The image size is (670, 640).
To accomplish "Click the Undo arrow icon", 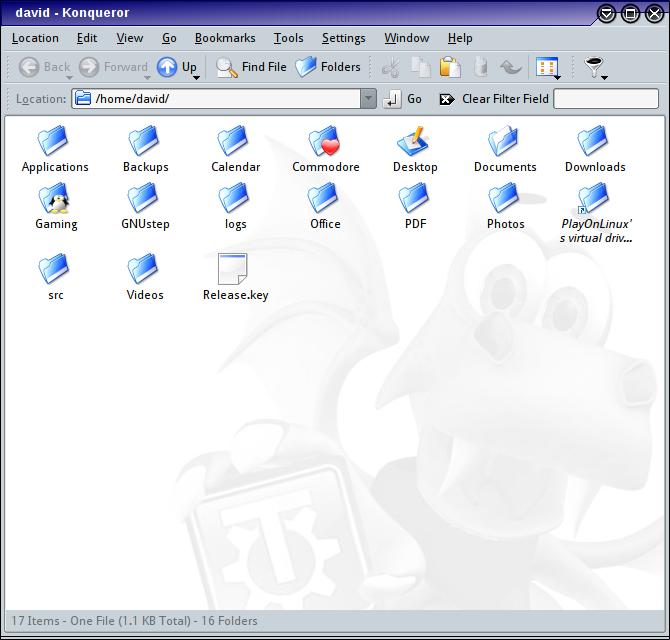I will pyautogui.click(x=510, y=68).
